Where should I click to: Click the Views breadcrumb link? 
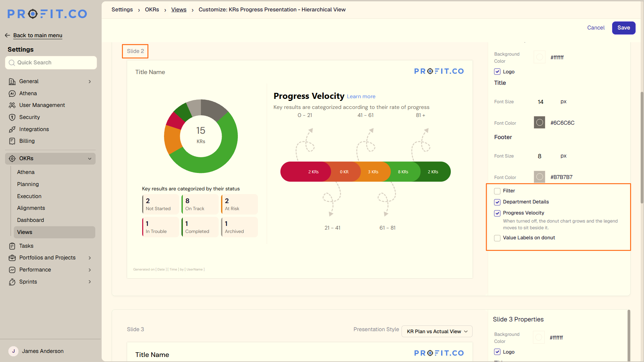(179, 10)
